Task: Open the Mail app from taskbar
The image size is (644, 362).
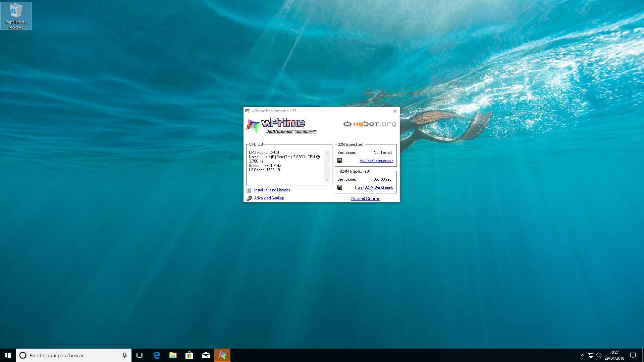Action: (x=206, y=355)
